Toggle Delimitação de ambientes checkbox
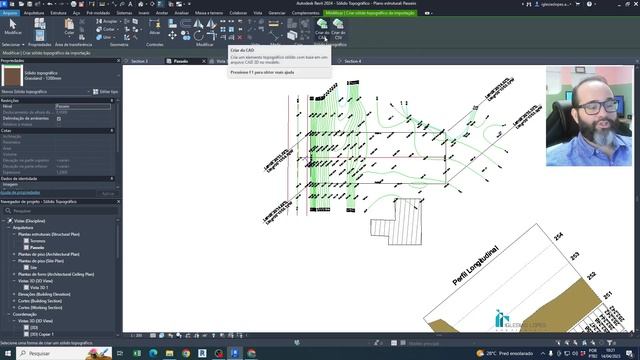This screenshot has height=360, width=640. coord(59,119)
